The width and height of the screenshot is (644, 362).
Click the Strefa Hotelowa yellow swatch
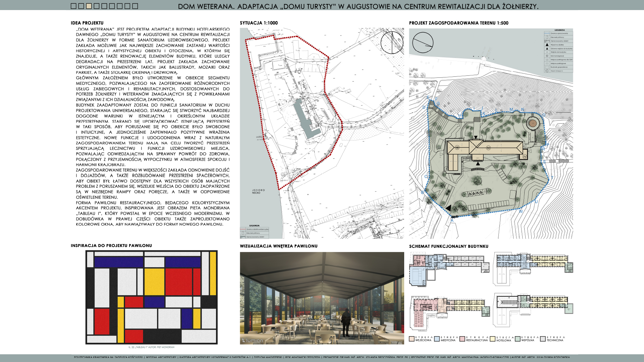click(492, 339)
